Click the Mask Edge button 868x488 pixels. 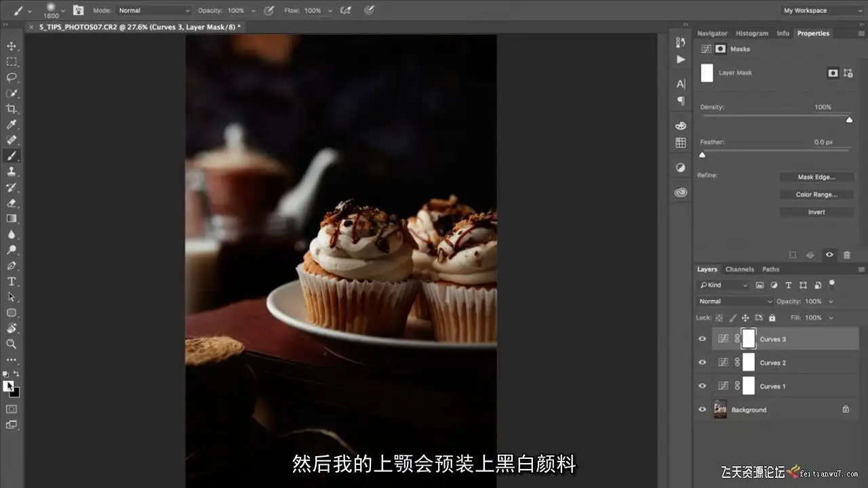(x=816, y=177)
